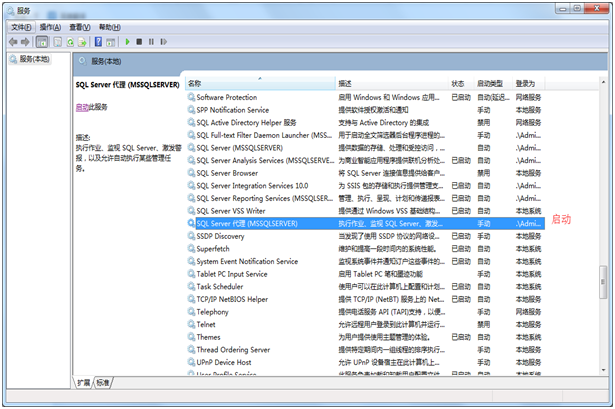Click the gear icon of Task Scheduler
Screen dimensions: 615x409
(191, 286)
